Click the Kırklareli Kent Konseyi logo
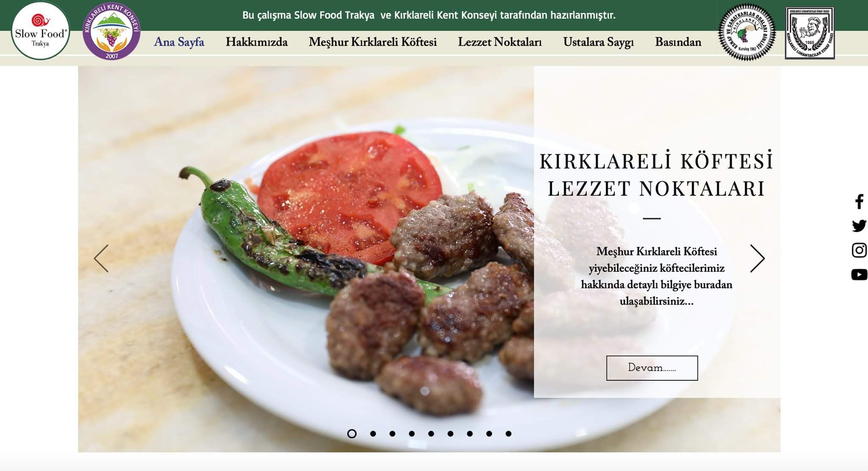Viewport: 868px width, 471px height. tap(111, 31)
